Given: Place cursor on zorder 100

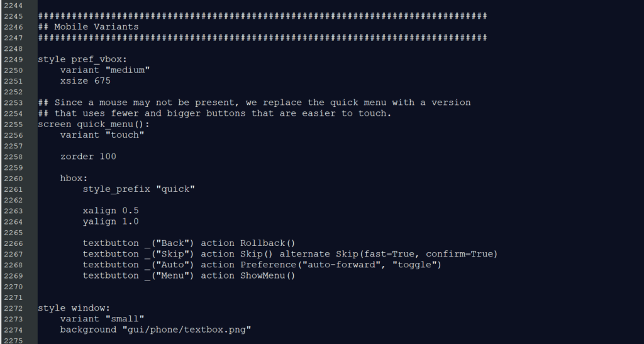Looking at the screenshot, I should 88,157.
